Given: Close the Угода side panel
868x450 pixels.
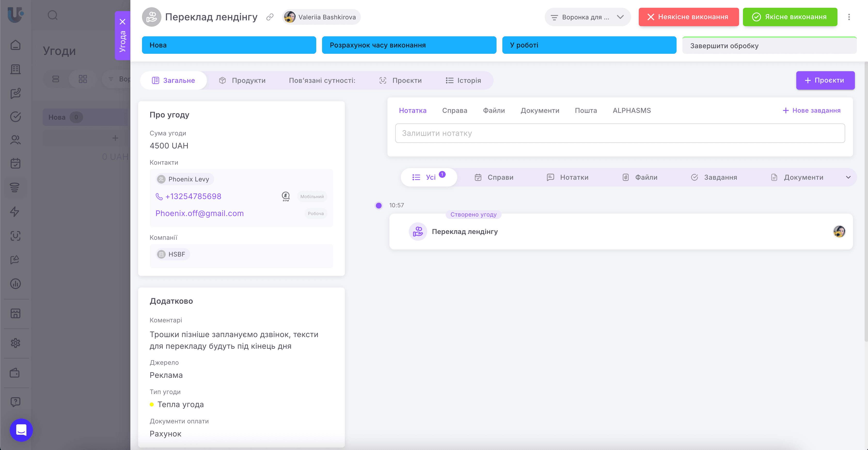Looking at the screenshot, I should (x=123, y=22).
